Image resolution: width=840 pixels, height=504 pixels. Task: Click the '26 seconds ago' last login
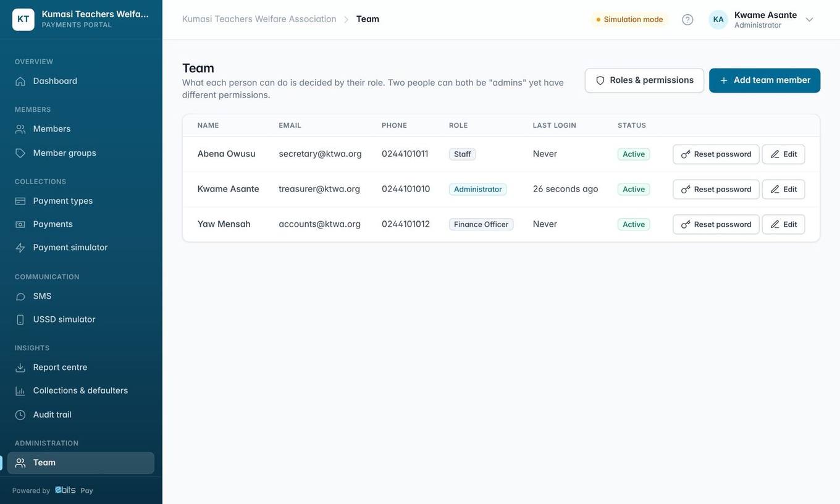(566, 189)
